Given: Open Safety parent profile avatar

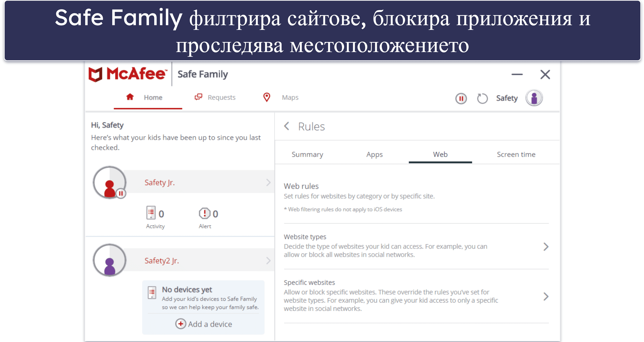Looking at the screenshot, I should 534,98.
